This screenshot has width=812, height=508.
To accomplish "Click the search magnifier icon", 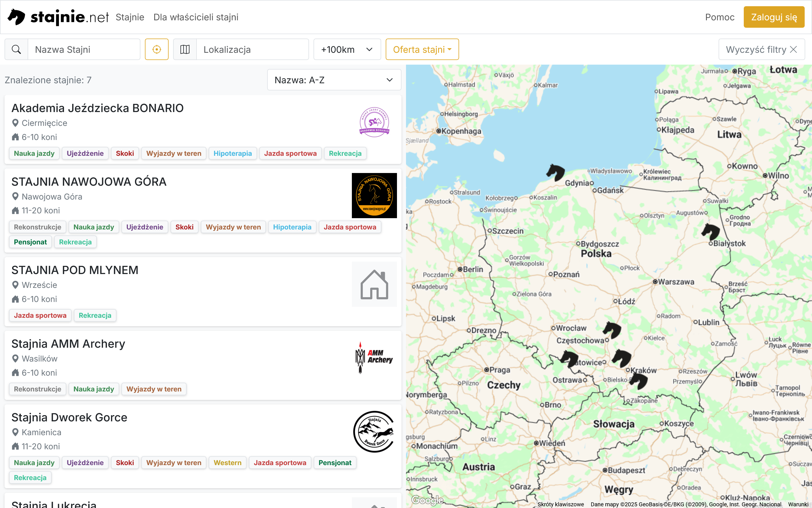I will point(16,49).
